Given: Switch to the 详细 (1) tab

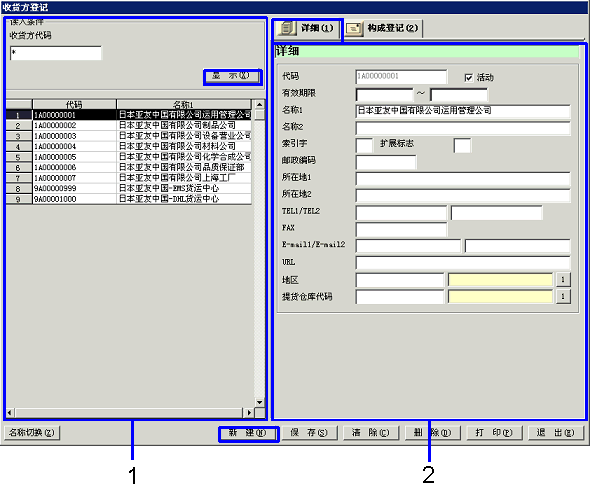Looking at the screenshot, I should [308, 29].
